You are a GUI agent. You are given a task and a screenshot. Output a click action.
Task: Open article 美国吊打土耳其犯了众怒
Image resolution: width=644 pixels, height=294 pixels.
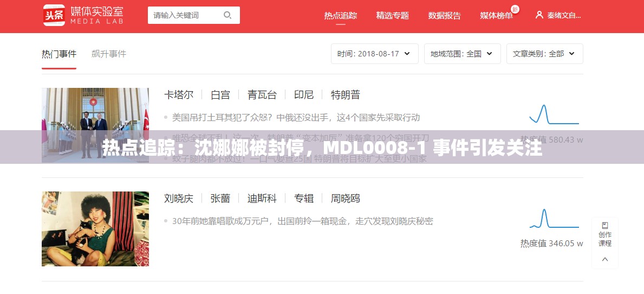coord(296,118)
